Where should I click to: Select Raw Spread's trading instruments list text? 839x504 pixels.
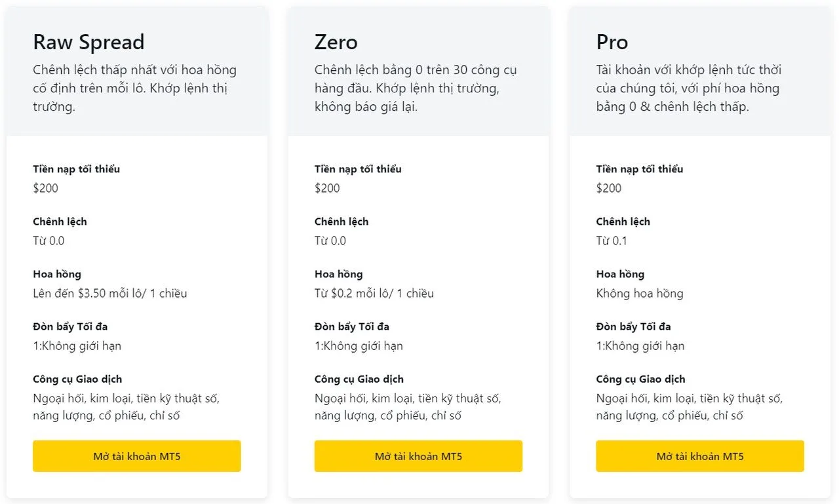126,406
